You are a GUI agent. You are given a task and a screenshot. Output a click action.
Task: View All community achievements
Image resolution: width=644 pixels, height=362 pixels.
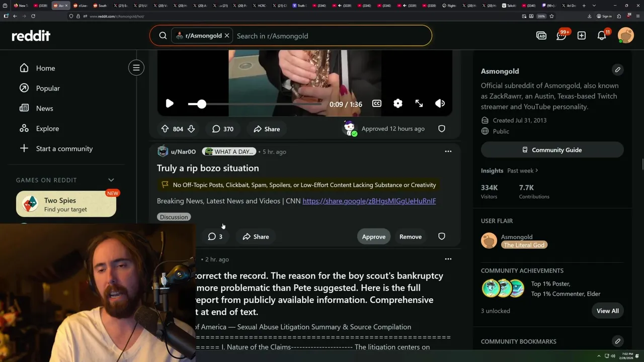click(608, 311)
